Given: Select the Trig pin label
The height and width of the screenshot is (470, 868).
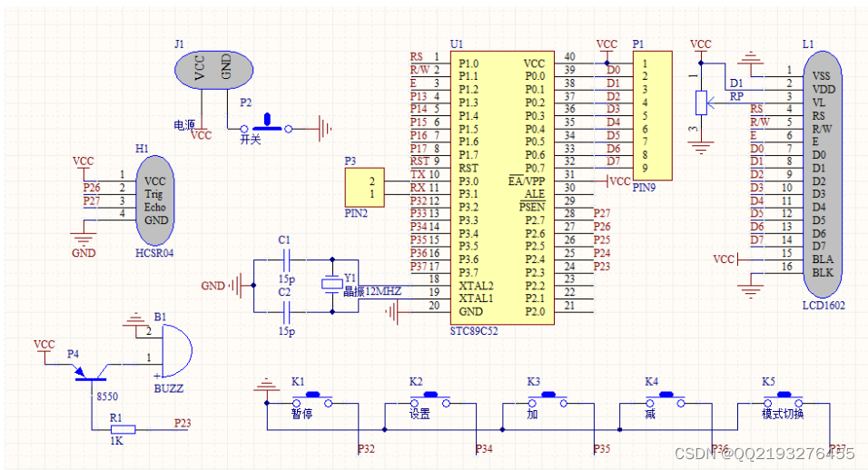Looking at the screenshot, I should [x=153, y=194].
